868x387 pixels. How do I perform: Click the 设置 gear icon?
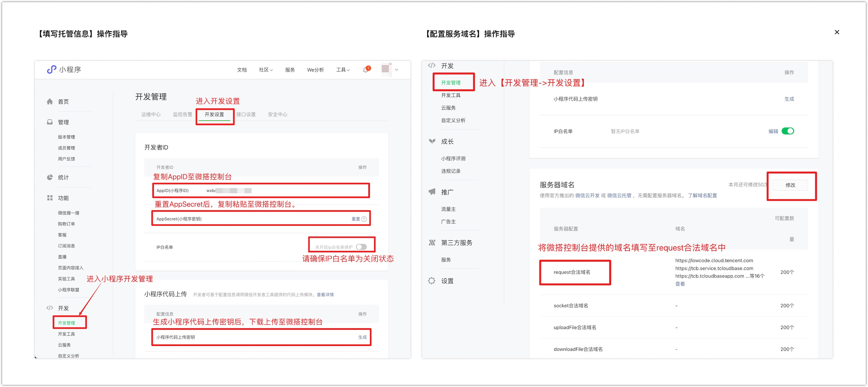pyautogui.click(x=432, y=281)
